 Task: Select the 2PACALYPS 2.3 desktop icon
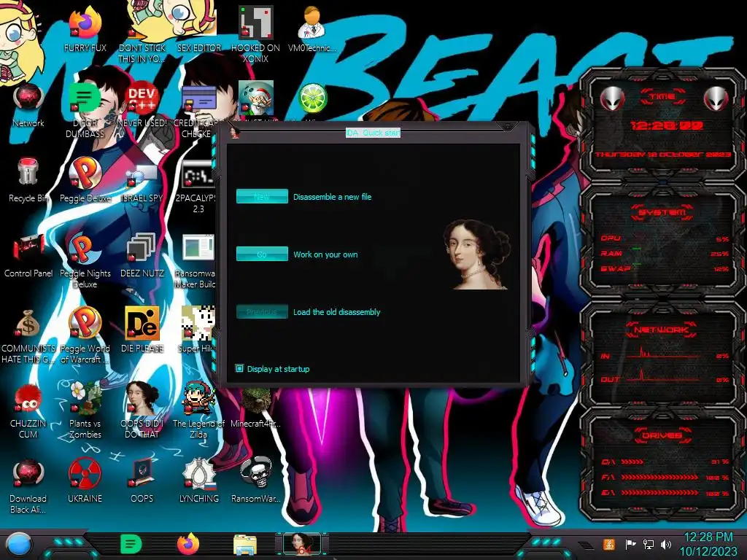tap(198, 187)
